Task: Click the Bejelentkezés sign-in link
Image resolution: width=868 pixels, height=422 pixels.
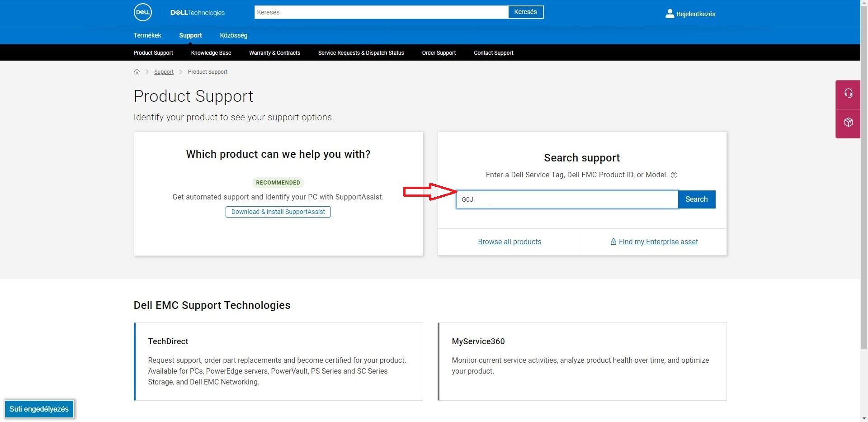Action: click(696, 14)
